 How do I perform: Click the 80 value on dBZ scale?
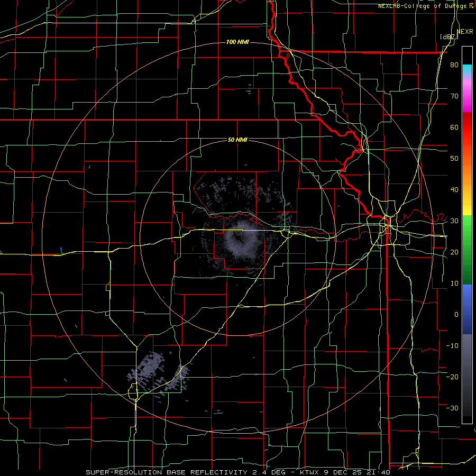(454, 65)
